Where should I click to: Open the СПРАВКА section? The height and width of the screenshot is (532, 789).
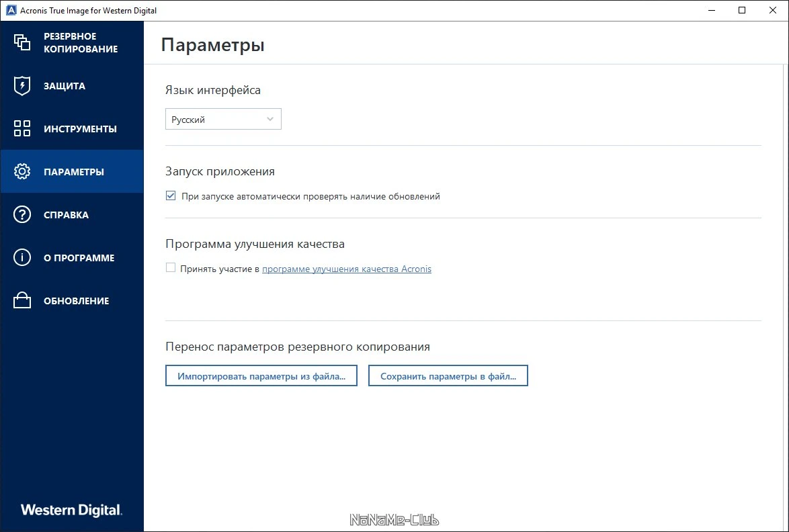tap(72, 214)
